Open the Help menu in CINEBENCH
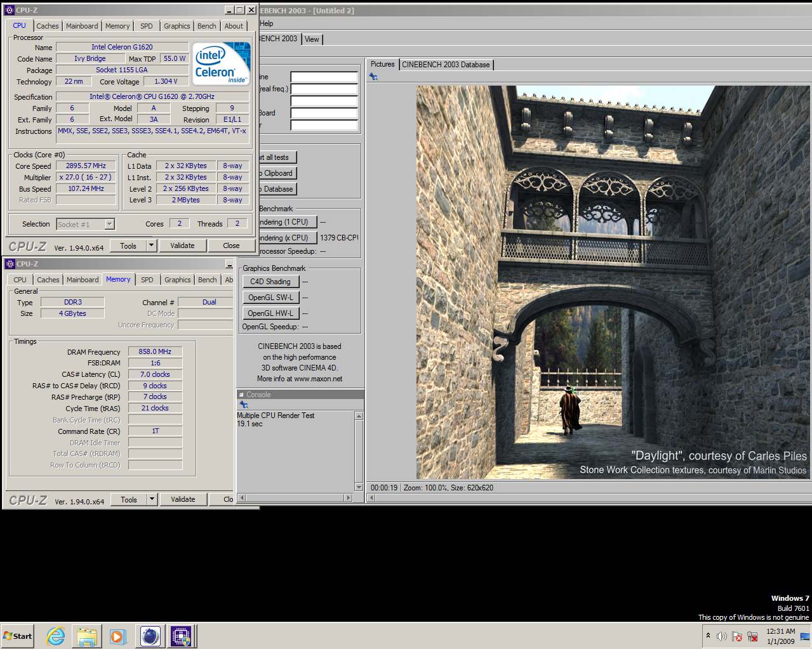The width and height of the screenshot is (812, 649). (267, 23)
